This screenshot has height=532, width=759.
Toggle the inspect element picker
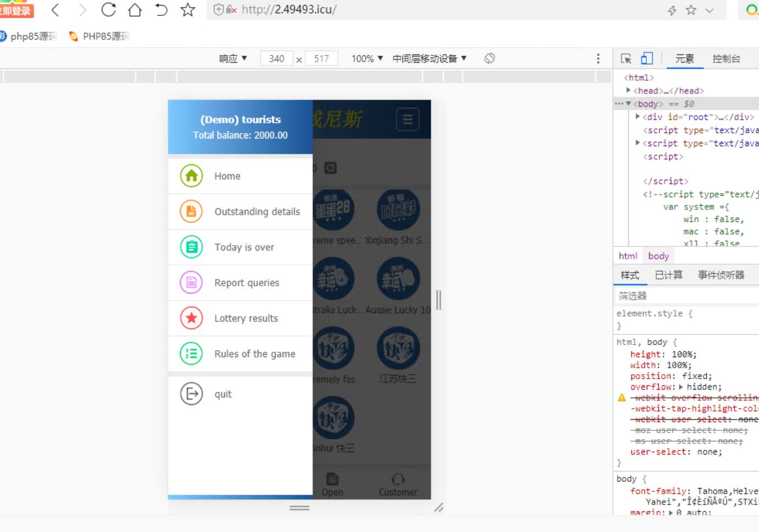pyautogui.click(x=626, y=58)
